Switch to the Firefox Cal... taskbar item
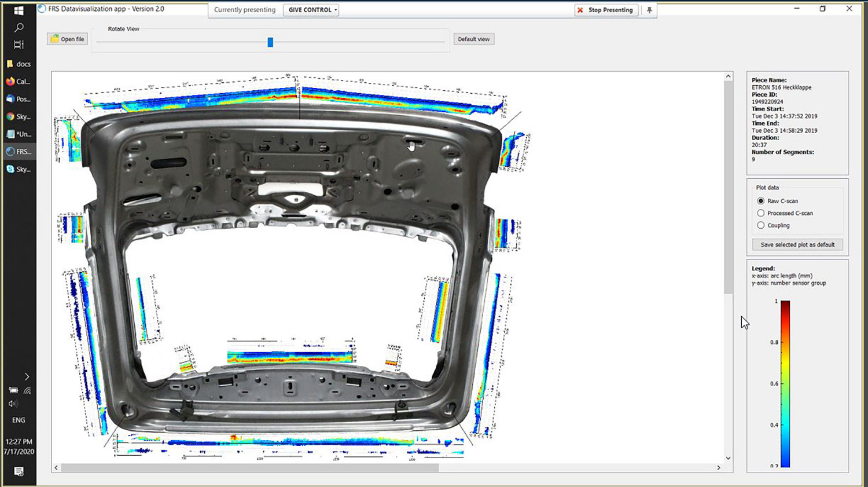This screenshot has width=868, height=487. (x=19, y=82)
